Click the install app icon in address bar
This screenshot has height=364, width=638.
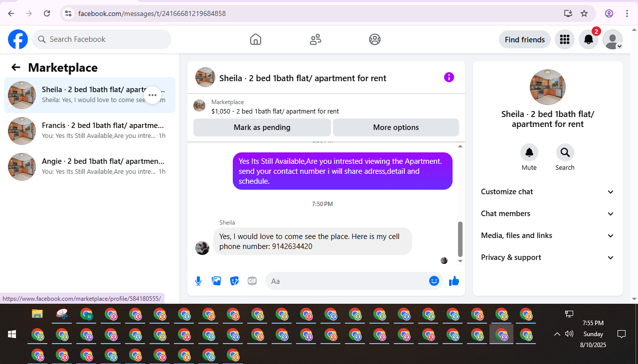568,13
